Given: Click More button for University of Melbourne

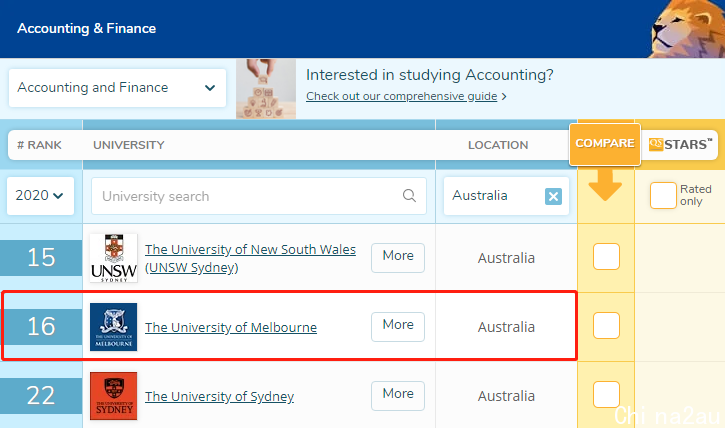Looking at the screenshot, I should tap(398, 327).
